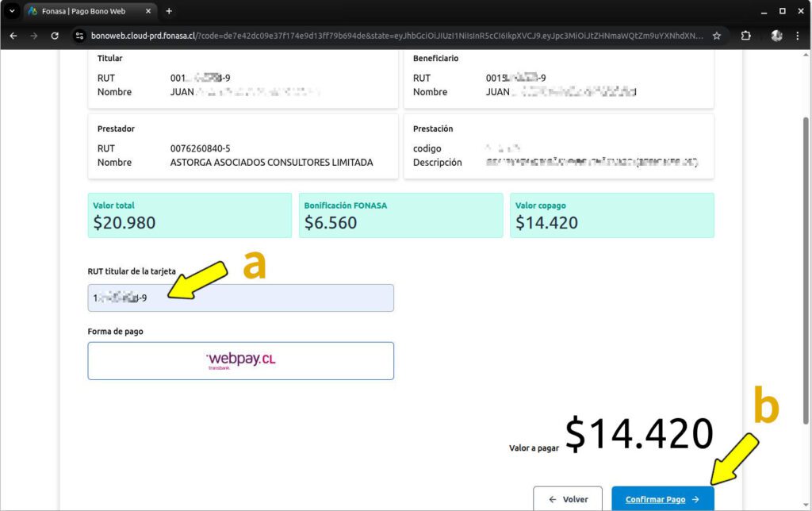Click the Bonificación FONASA amount box
Screen dimensions: 812x511
coord(400,216)
